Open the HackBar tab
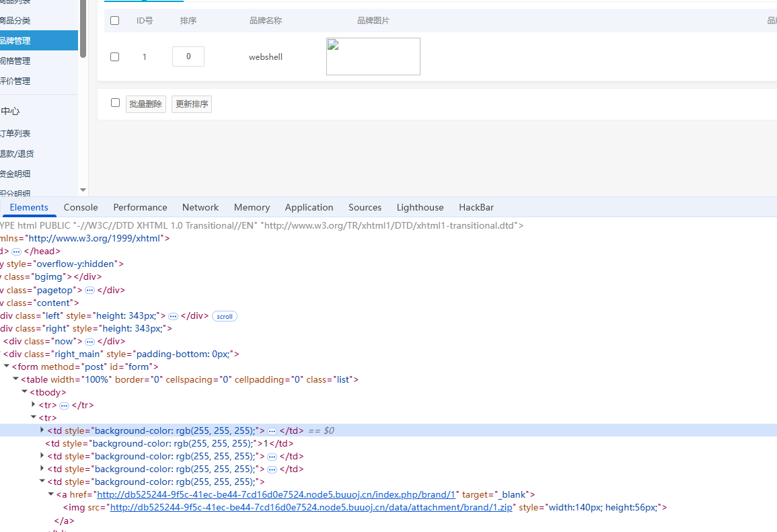Screen dimensions: 777x532 pyautogui.click(x=476, y=207)
